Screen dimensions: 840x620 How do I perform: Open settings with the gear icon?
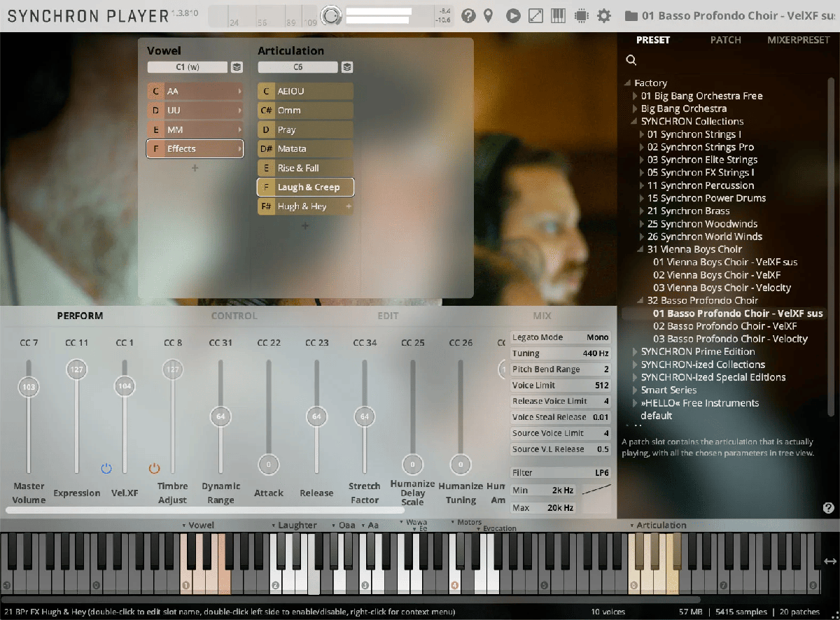click(x=604, y=15)
